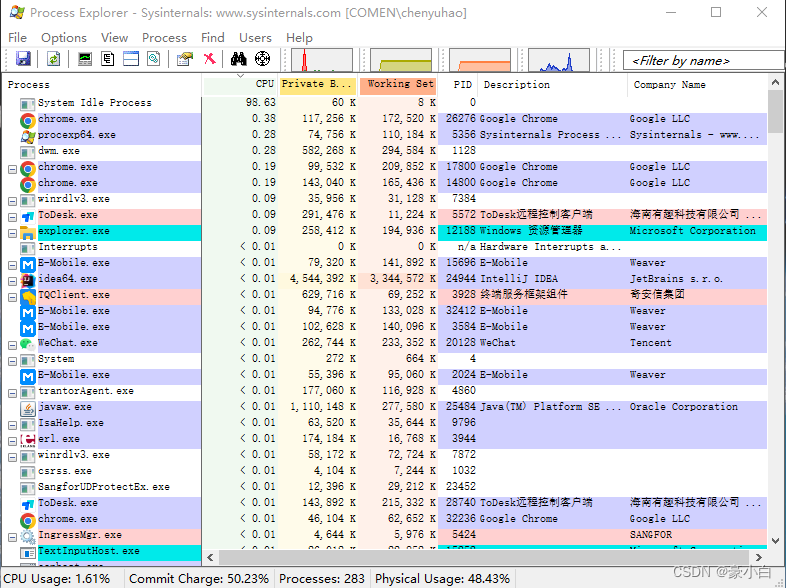Open the I/O activity mini graph

pos(559,60)
